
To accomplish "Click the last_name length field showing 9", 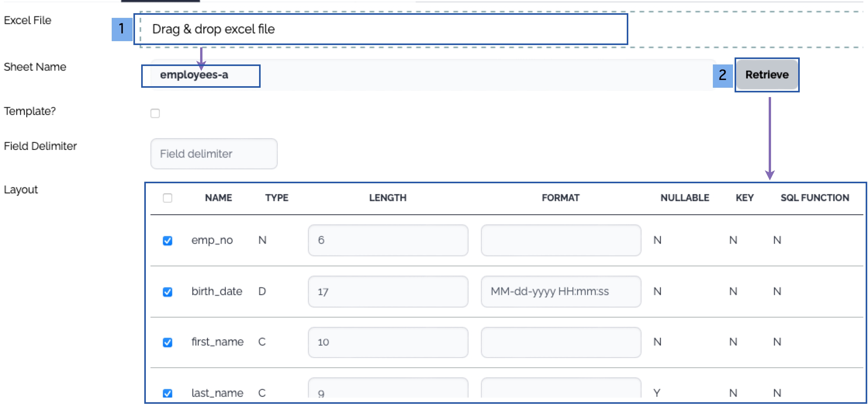I will [388, 390].
